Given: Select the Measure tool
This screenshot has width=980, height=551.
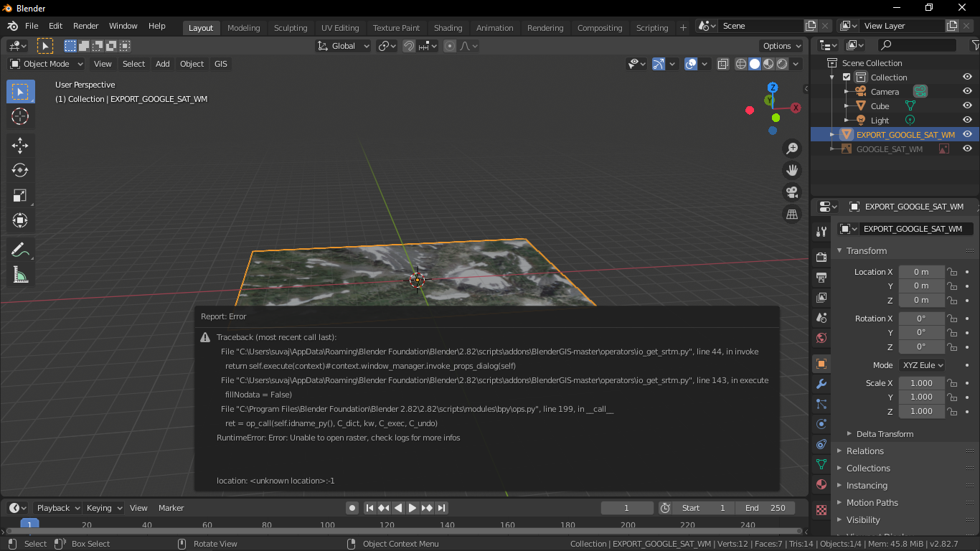Looking at the screenshot, I should click(x=20, y=274).
